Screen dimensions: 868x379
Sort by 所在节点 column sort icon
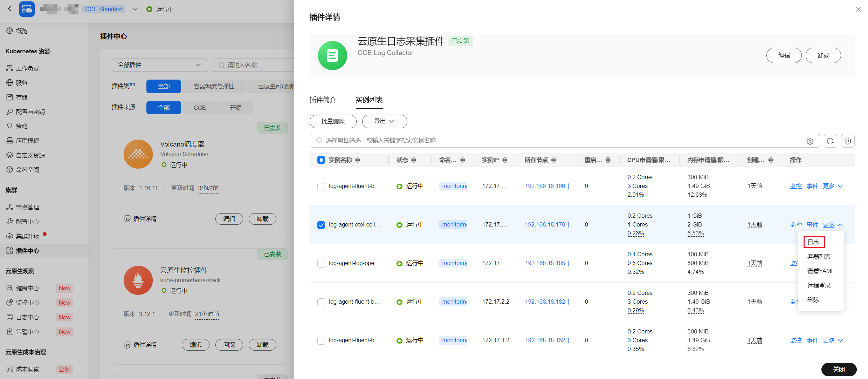pos(554,160)
